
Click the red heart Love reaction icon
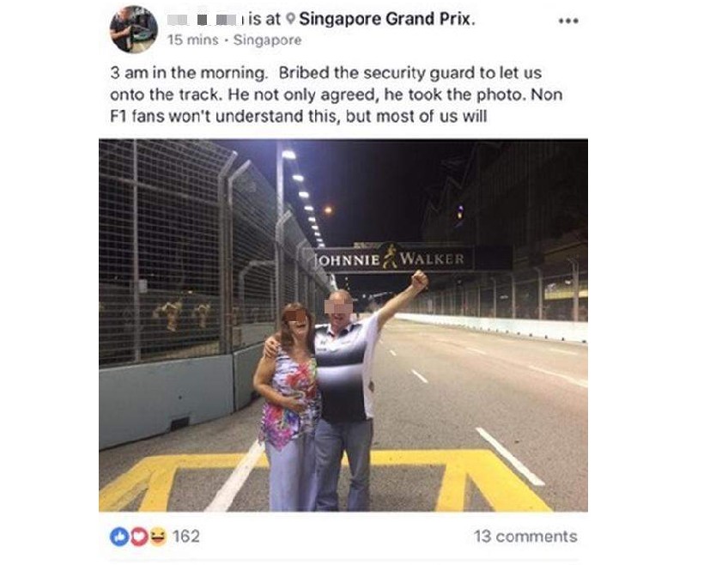[x=138, y=538]
